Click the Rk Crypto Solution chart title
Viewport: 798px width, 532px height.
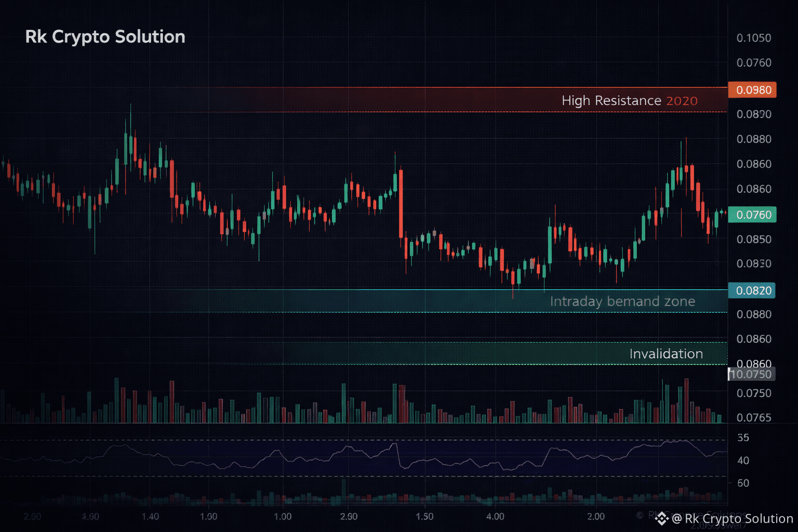click(x=105, y=37)
